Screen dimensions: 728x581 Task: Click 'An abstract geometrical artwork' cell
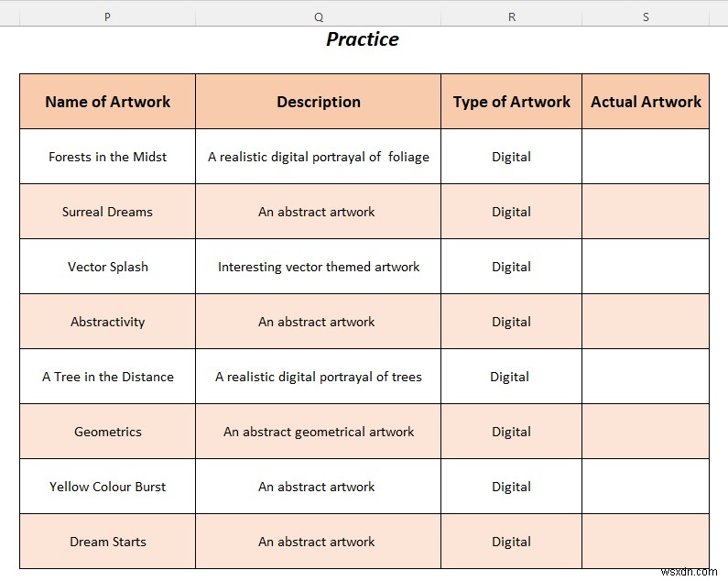click(318, 432)
